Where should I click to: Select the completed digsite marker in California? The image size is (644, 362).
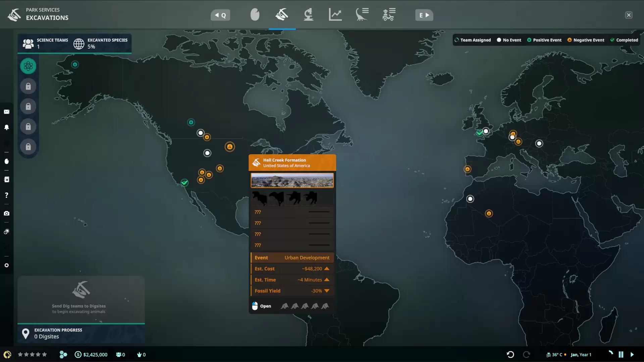pos(185,183)
